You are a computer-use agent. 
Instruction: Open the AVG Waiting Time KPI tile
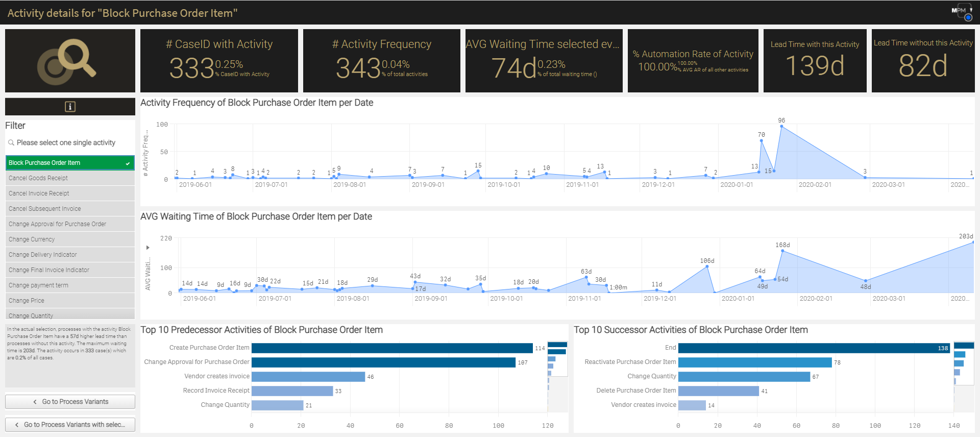(x=544, y=61)
